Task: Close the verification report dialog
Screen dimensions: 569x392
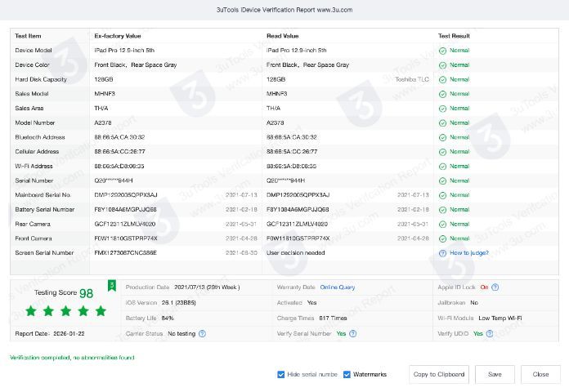Action: [540, 375]
